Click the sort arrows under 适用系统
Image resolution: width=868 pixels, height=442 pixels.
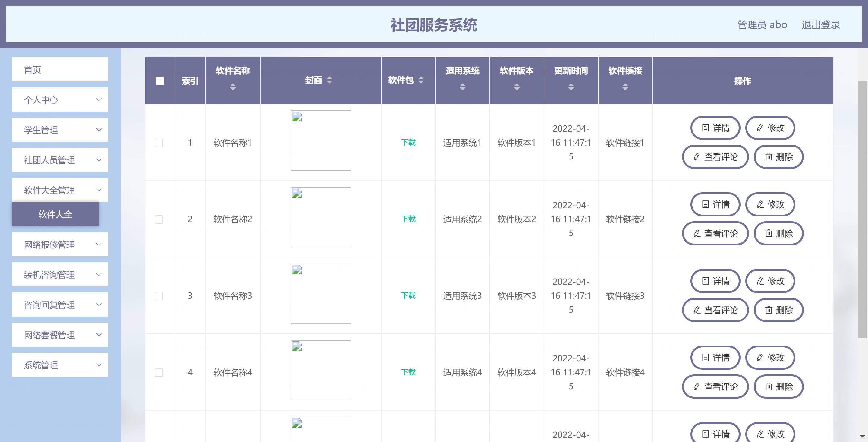(462, 87)
